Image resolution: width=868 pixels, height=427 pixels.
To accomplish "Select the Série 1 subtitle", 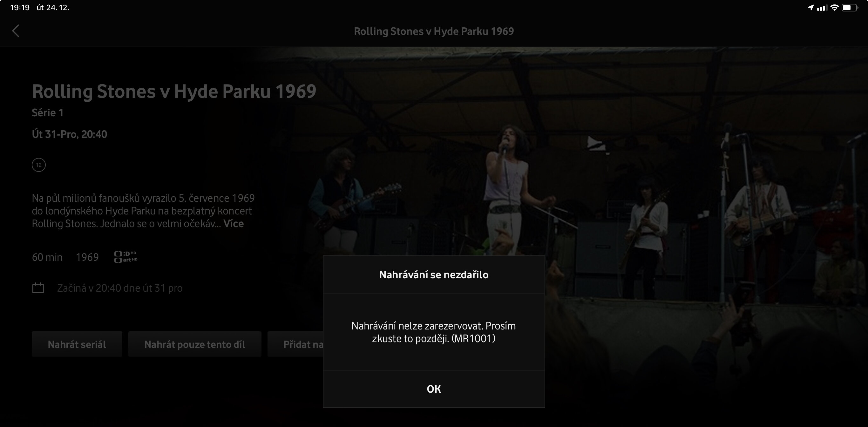I will point(48,112).
